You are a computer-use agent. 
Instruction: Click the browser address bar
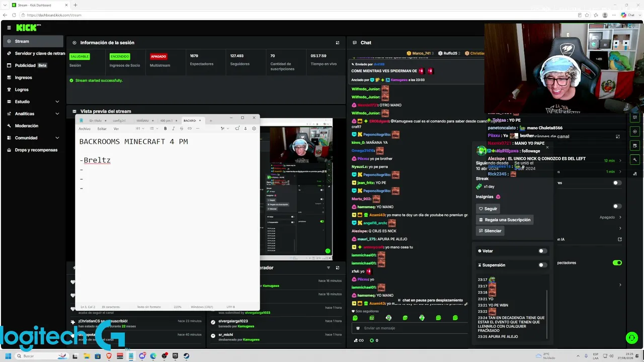tap(297, 15)
